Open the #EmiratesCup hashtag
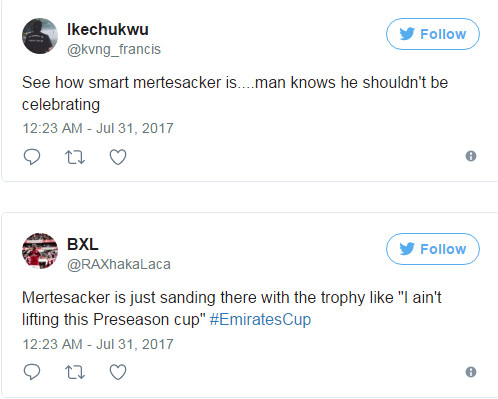Screen dimensions: 498x399 point(260,319)
